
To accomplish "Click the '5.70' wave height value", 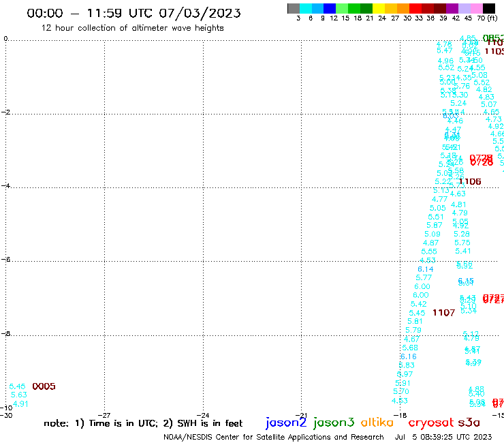I will 401,391.
